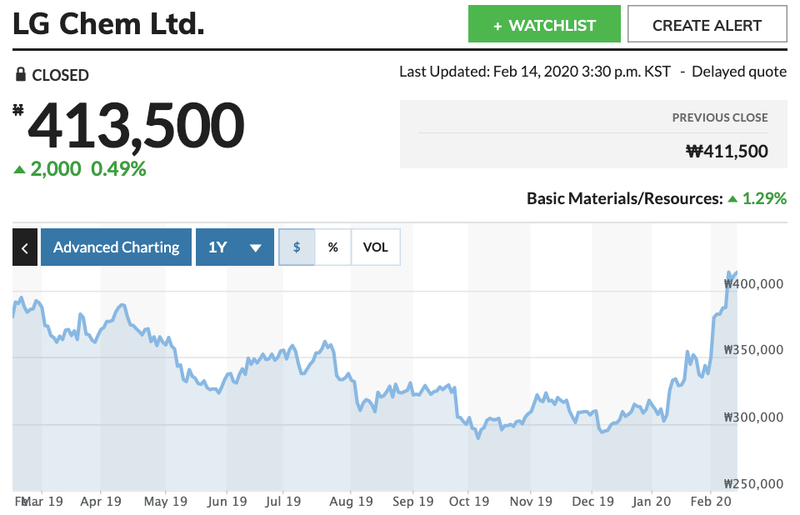Screen dimensions: 800x515
Task: Click the Apr 19 axis label
Action: coord(101,501)
